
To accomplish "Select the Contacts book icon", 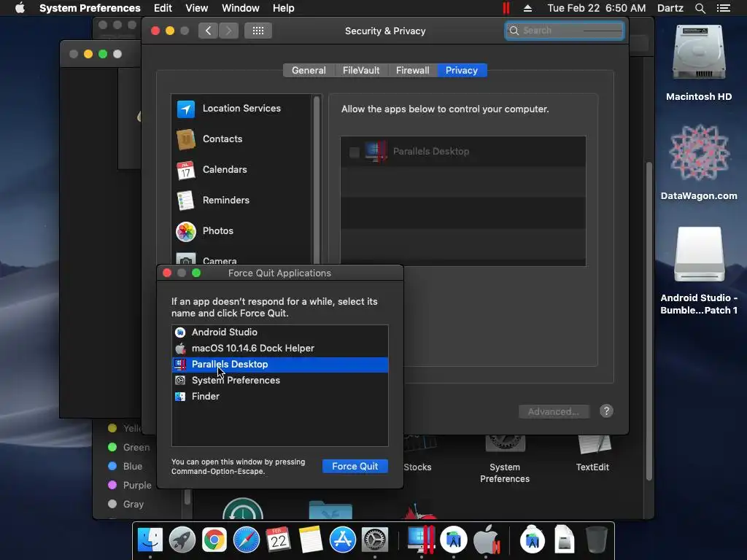I will point(186,139).
